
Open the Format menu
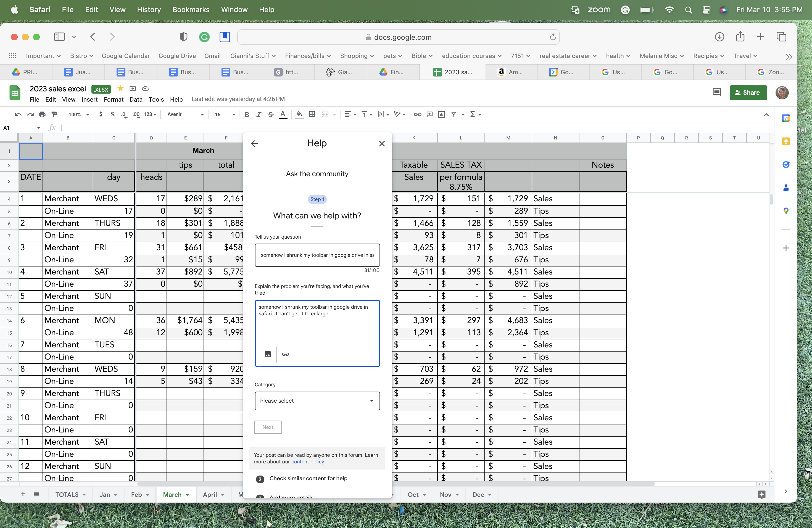click(x=113, y=99)
